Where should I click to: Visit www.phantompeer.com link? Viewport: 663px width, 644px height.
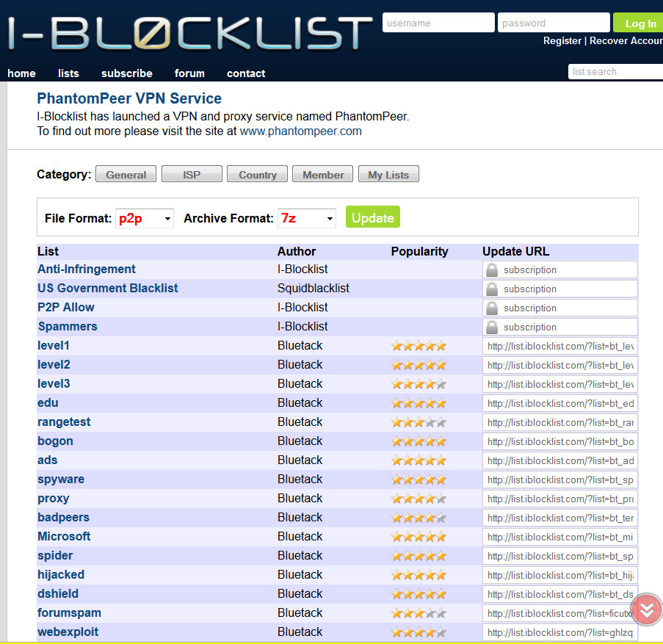300,131
